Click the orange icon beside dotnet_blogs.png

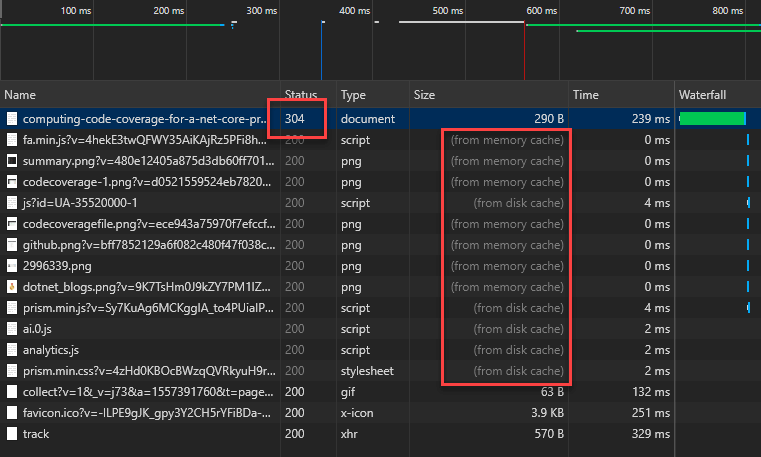(12, 287)
